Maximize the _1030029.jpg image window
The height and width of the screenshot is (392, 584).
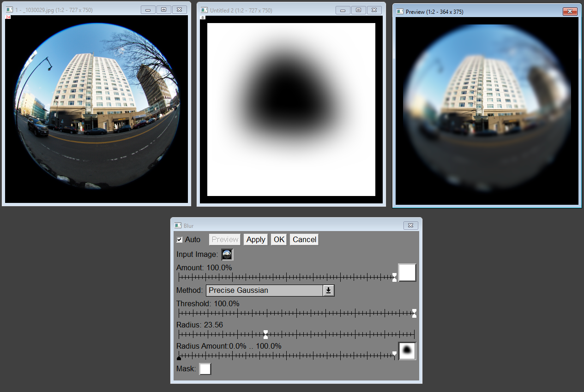[x=164, y=10]
